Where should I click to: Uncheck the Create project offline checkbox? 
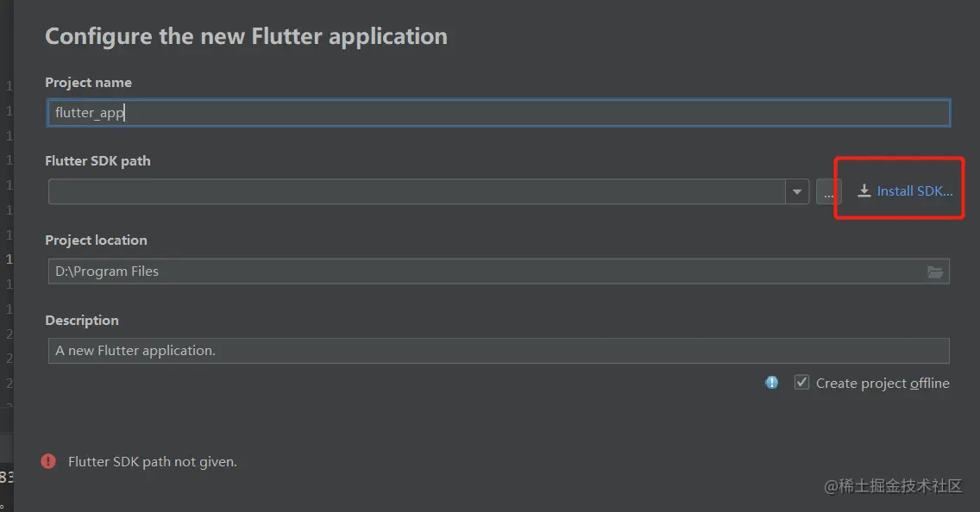coord(801,382)
